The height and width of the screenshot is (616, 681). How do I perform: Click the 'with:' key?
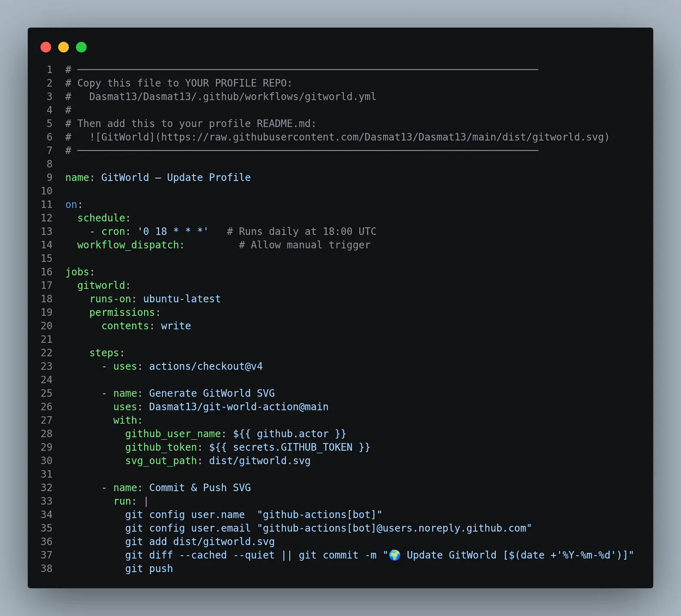coord(128,420)
